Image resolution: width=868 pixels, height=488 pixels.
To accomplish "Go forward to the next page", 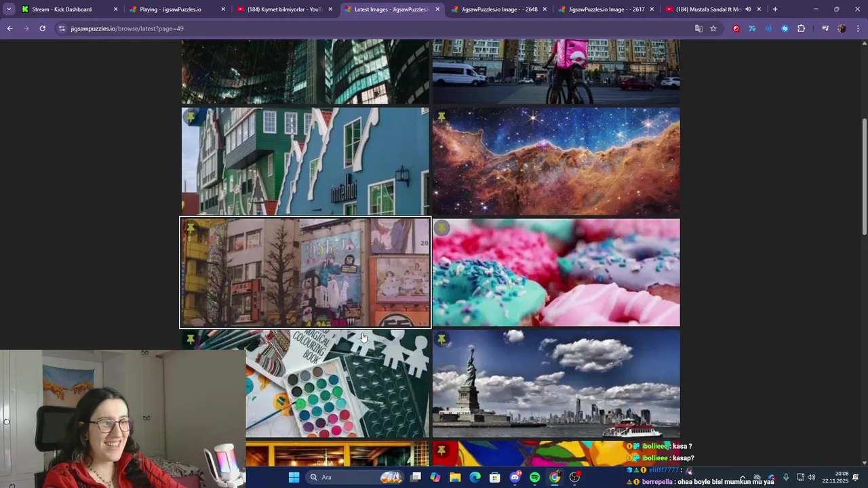I will pyautogui.click(x=26, y=28).
